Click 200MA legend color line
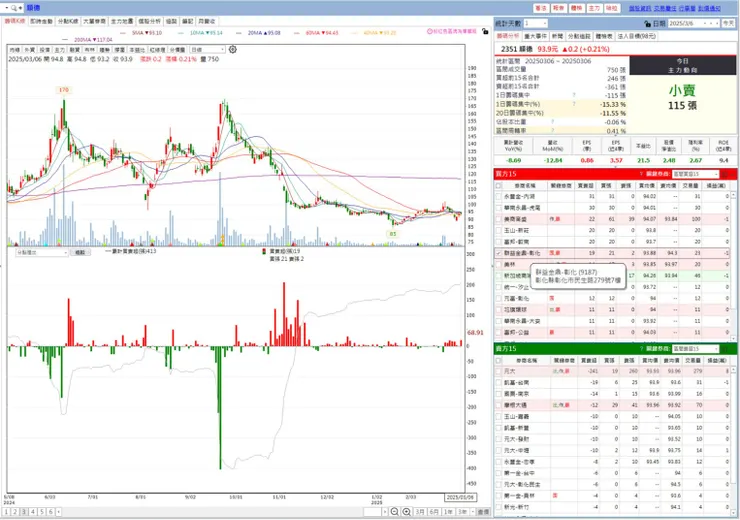 (x=65, y=40)
